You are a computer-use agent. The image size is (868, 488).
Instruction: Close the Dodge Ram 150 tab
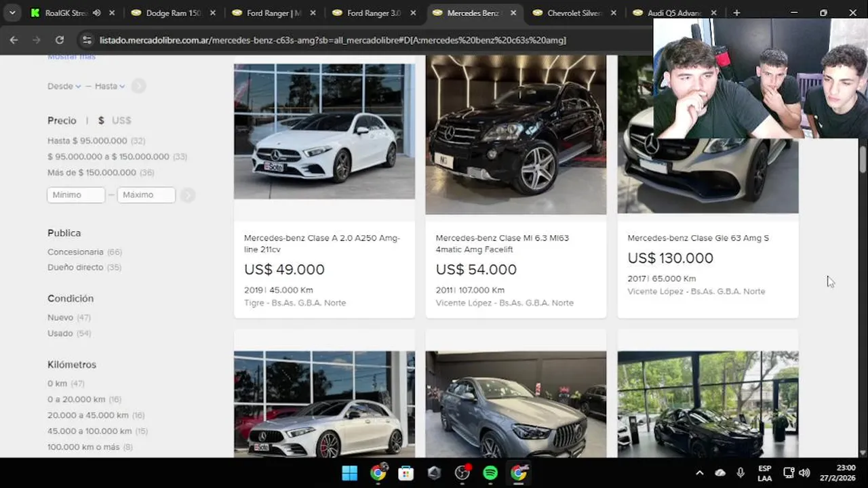[212, 13]
